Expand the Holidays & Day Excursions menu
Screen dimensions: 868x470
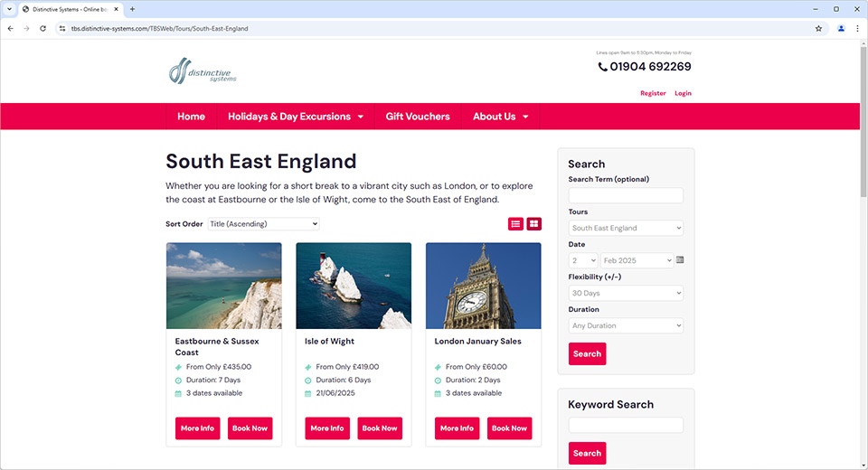296,117
